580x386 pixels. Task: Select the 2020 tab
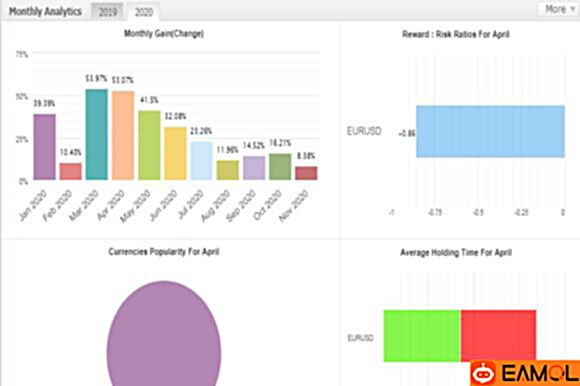144,12
